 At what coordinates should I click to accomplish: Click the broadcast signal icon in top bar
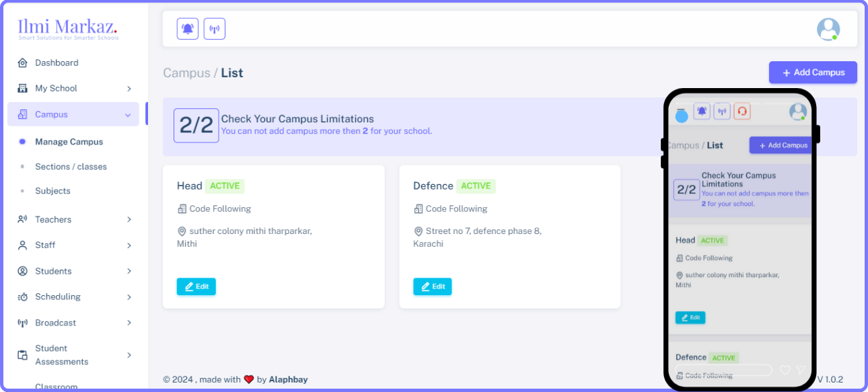click(x=215, y=29)
